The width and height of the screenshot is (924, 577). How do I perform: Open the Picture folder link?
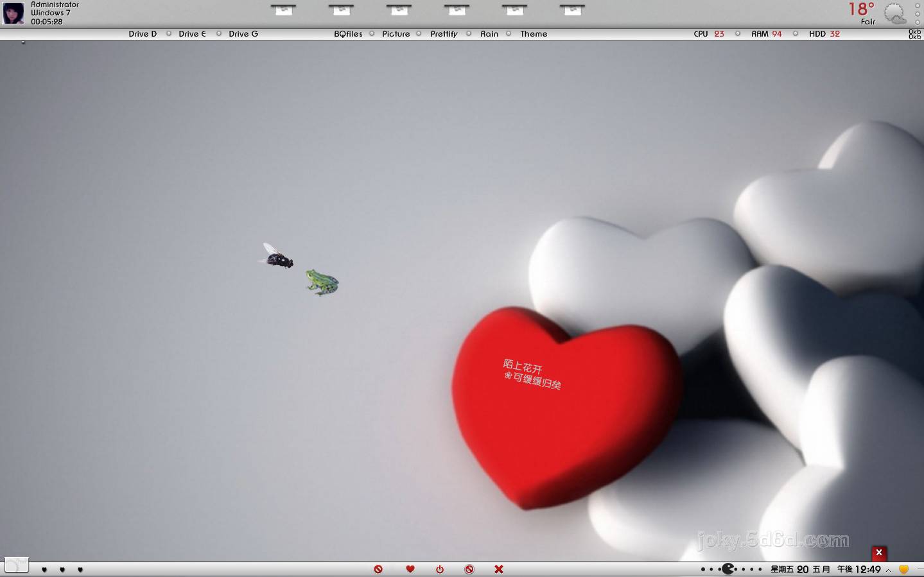[x=396, y=34]
